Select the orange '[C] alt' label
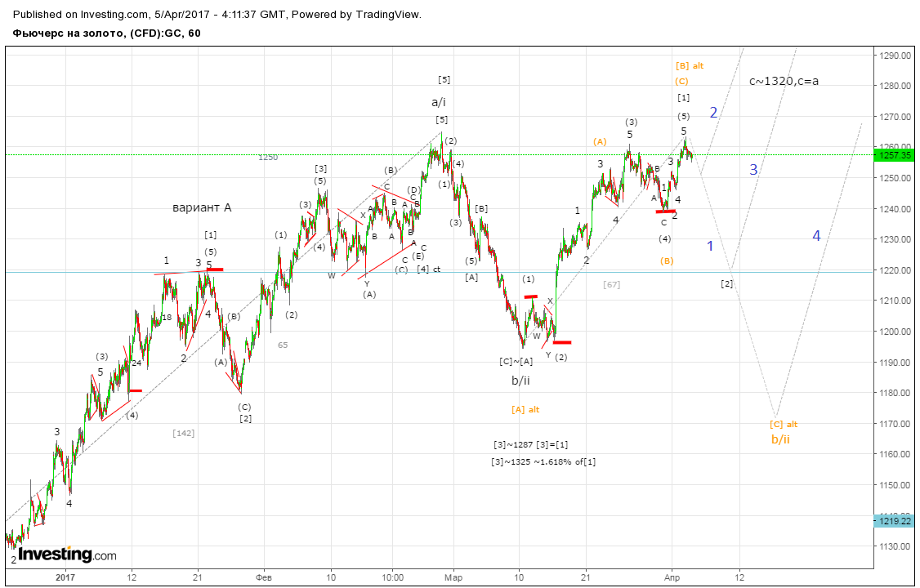 pos(784,425)
